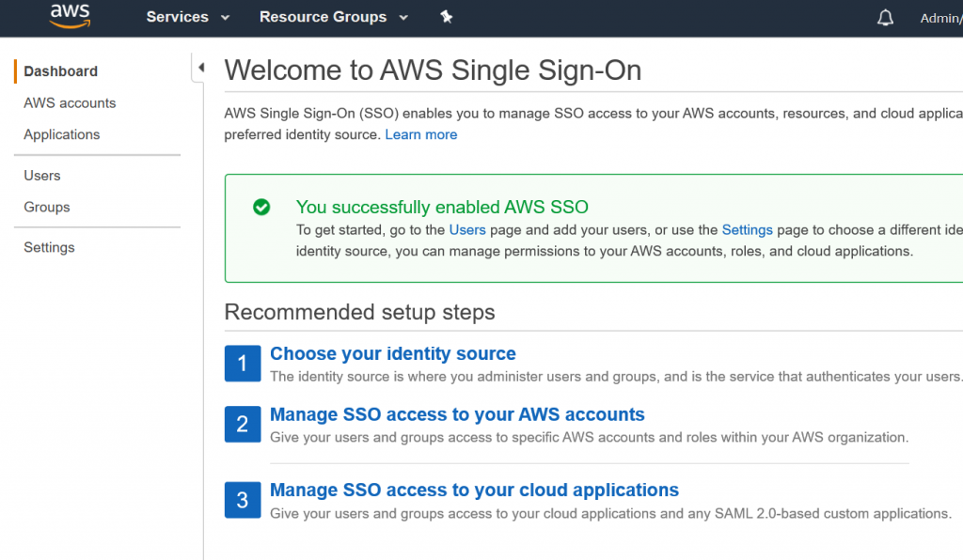Go to AWS accounts in sidebar
Image resolution: width=963 pixels, height=560 pixels.
pyautogui.click(x=70, y=103)
